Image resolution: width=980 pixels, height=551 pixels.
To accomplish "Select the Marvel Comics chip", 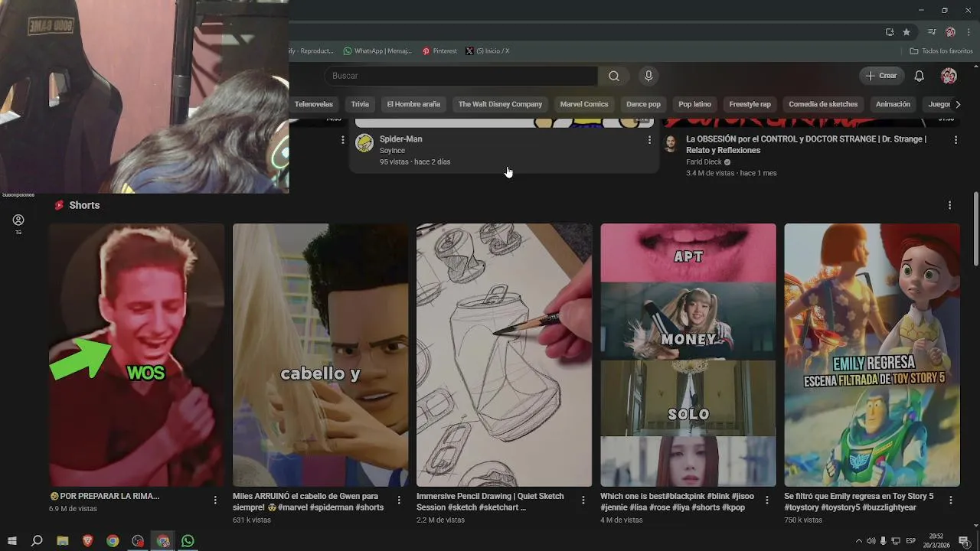I will point(584,104).
